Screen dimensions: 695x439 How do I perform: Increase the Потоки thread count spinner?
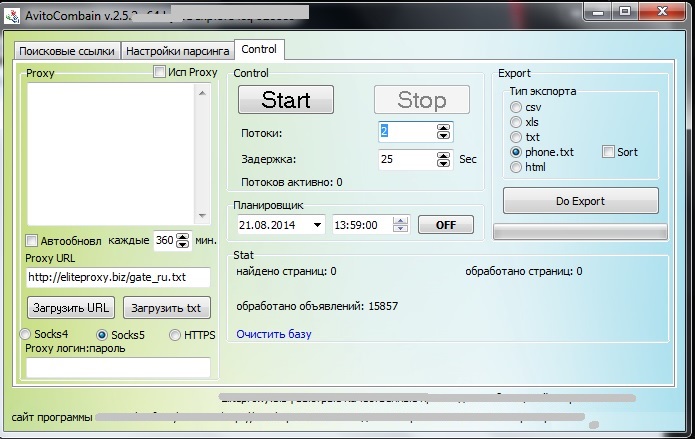[x=443, y=127]
